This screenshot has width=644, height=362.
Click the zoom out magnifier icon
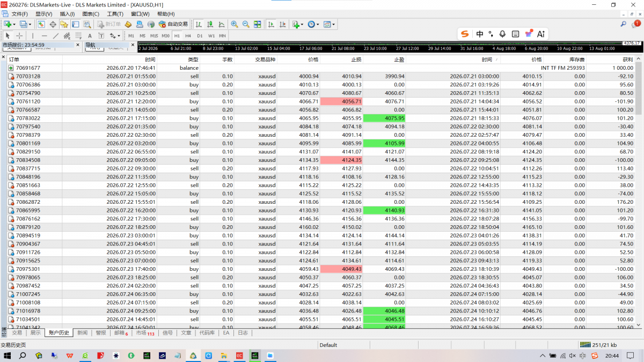pyautogui.click(x=246, y=24)
